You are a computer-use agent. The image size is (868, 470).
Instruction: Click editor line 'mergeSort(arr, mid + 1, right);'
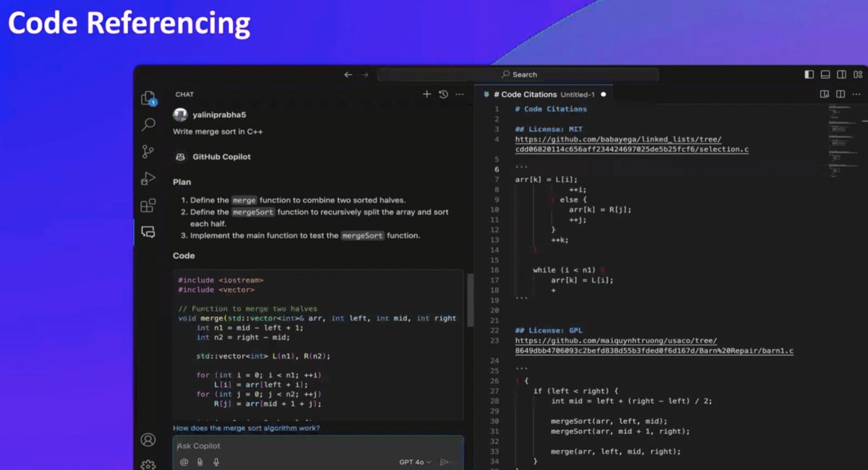pyautogui.click(x=621, y=431)
